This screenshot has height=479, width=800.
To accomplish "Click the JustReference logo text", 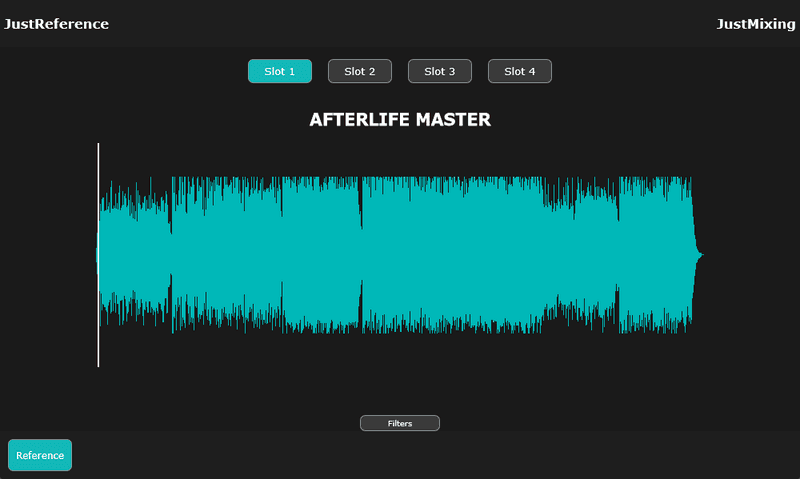I will [x=56, y=24].
